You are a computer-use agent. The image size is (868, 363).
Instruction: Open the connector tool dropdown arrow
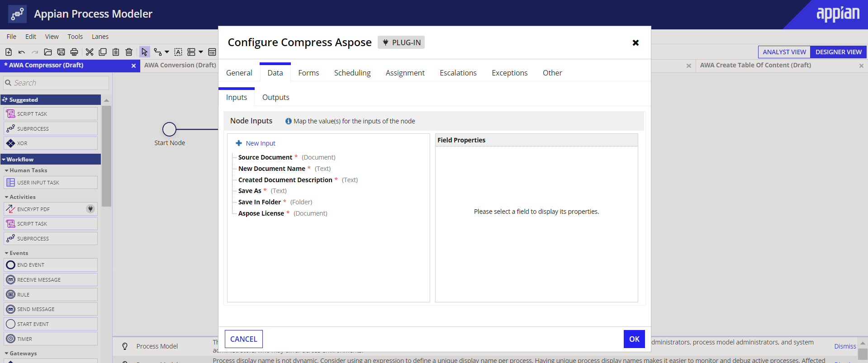click(167, 52)
